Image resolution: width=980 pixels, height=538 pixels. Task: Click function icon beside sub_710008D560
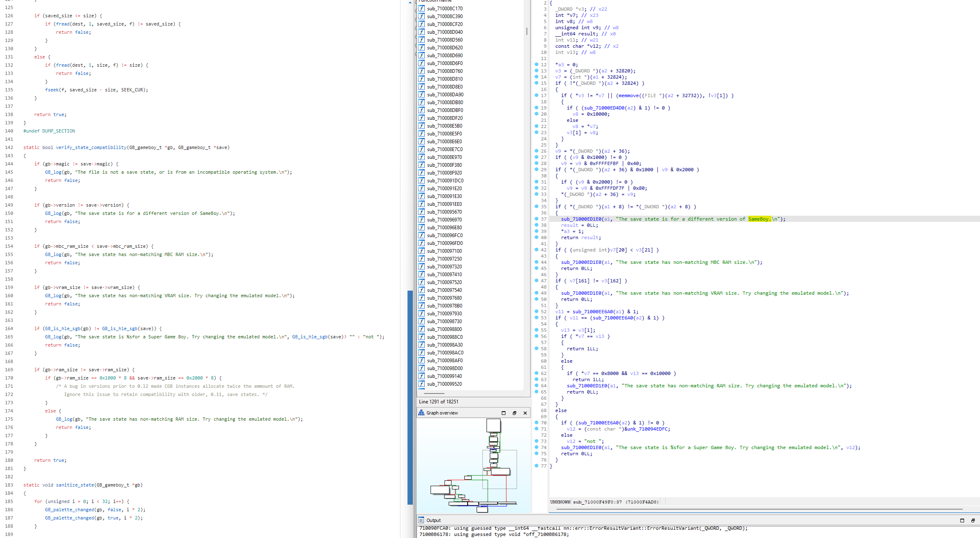(x=421, y=40)
